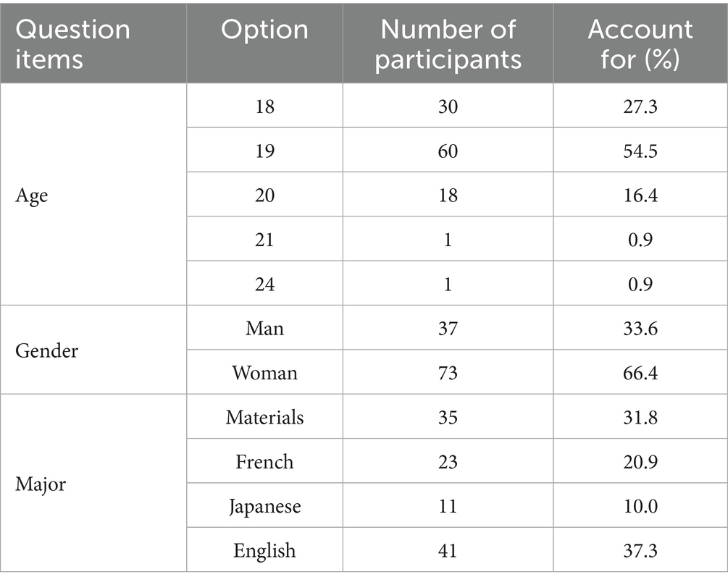Select the 'Account for (%)' header cell
Image resolution: width=728 pixels, height=585 pixels.
coord(640,43)
